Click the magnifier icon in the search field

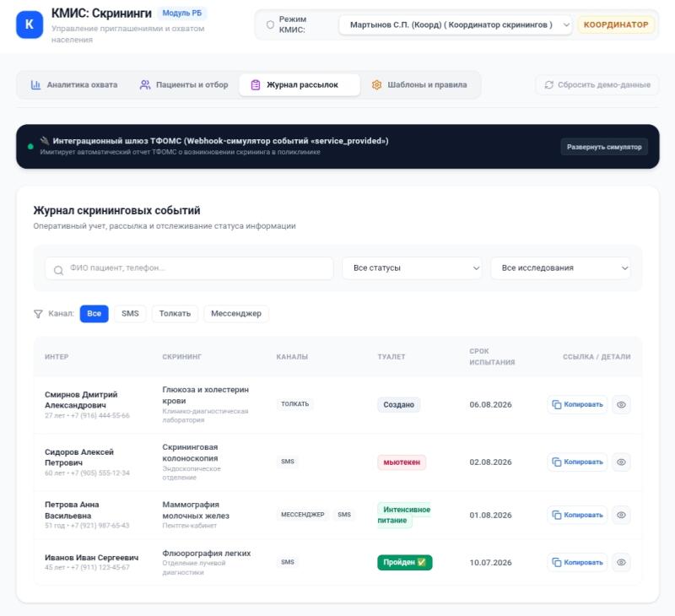point(58,270)
